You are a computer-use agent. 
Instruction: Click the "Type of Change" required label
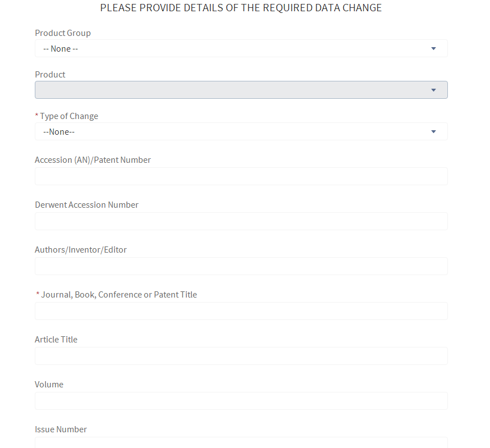point(68,116)
